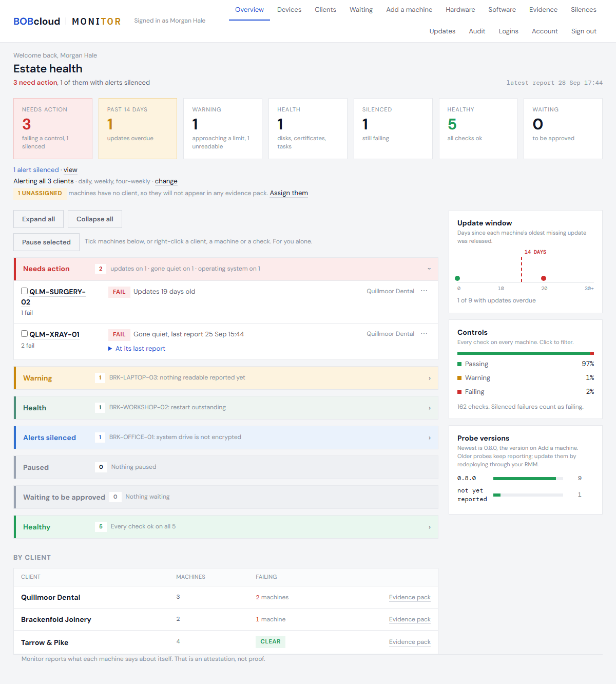Expand the Healthy section chevron
The image size is (616, 684).
coord(430,527)
